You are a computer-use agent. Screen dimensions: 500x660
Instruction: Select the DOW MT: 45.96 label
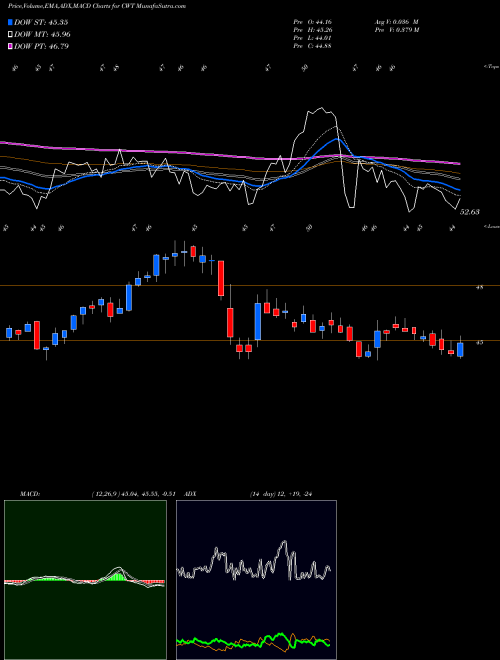click(x=42, y=34)
